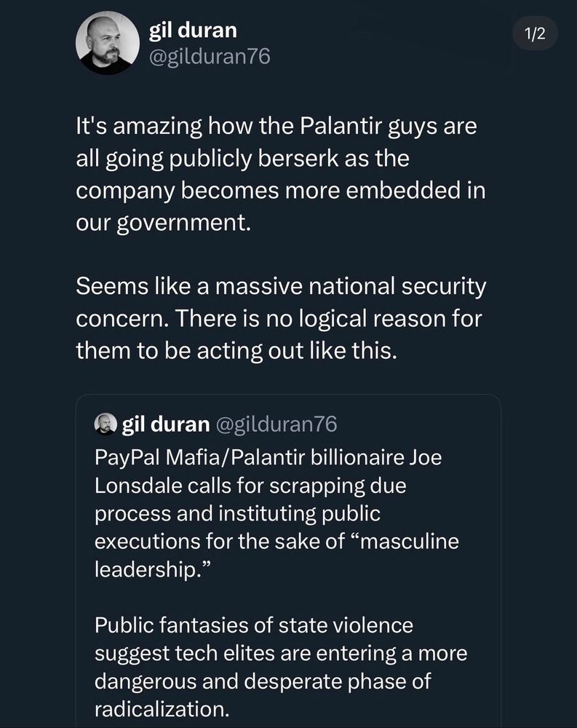The image size is (577, 728).
Task: Click the small avatar in the quoted tweet
Action: click(106, 424)
